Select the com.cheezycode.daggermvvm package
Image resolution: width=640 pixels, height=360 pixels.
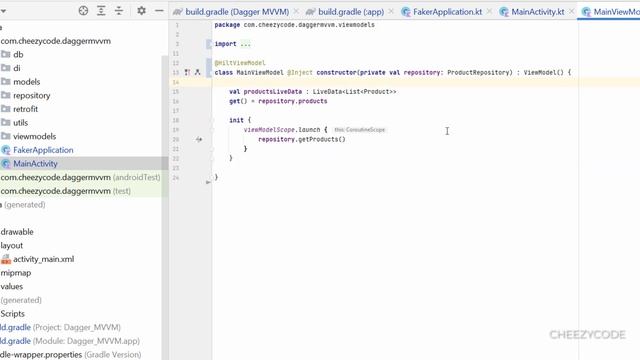56,41
